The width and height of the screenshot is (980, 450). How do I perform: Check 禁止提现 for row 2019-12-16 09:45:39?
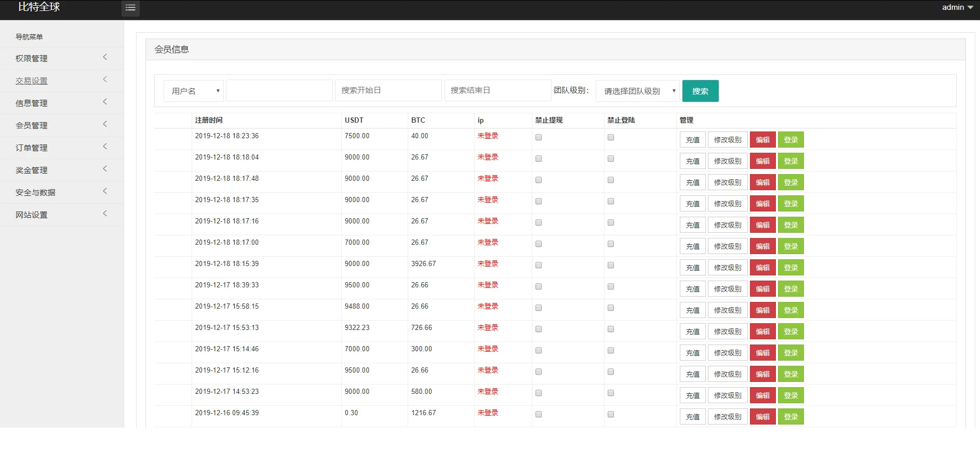[x=539, y=414]
